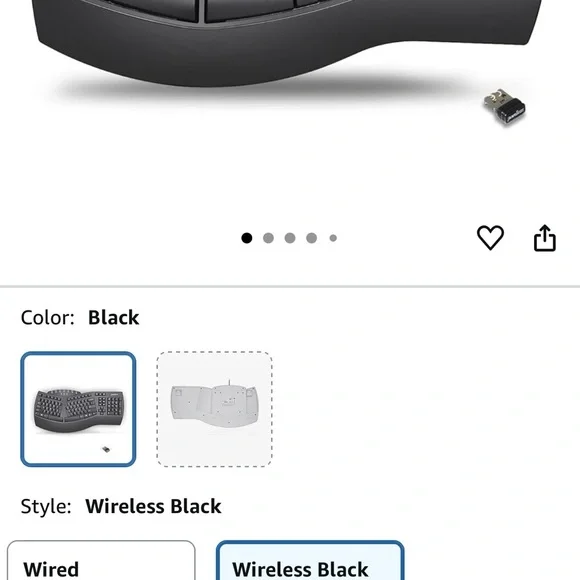Click the bold "Wireless Black" style heading
The width and height of the screenshot is (580, 580).
[154, 506]
